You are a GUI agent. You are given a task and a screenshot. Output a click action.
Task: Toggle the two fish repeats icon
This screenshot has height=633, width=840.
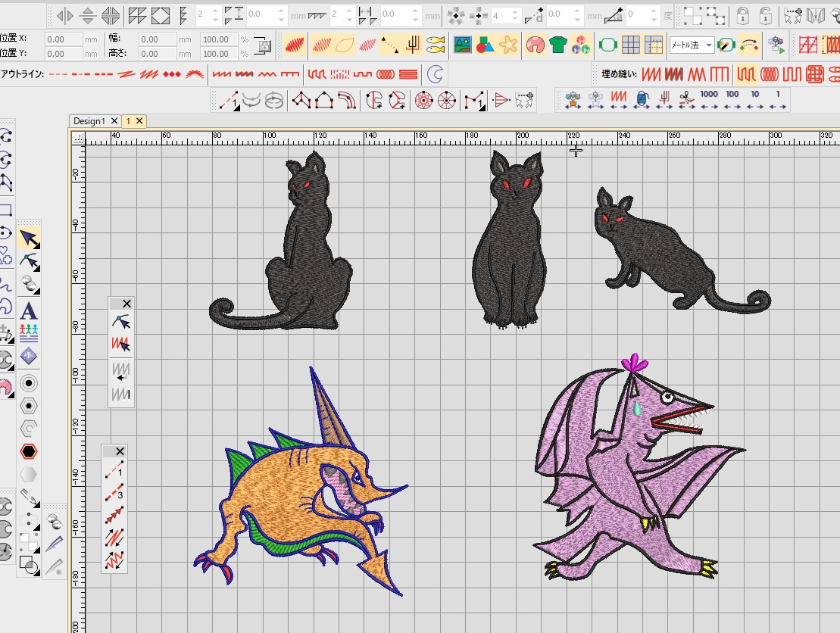(436, 45)
